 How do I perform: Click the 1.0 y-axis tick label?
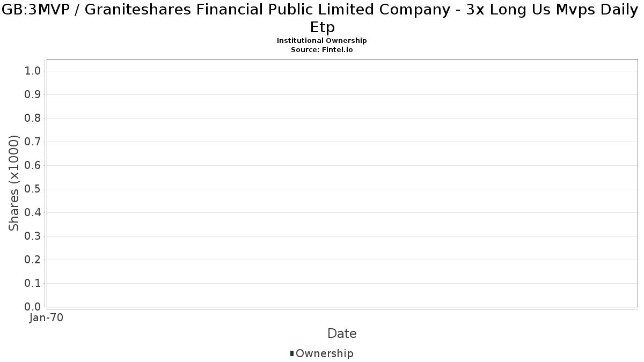point(33,71)
